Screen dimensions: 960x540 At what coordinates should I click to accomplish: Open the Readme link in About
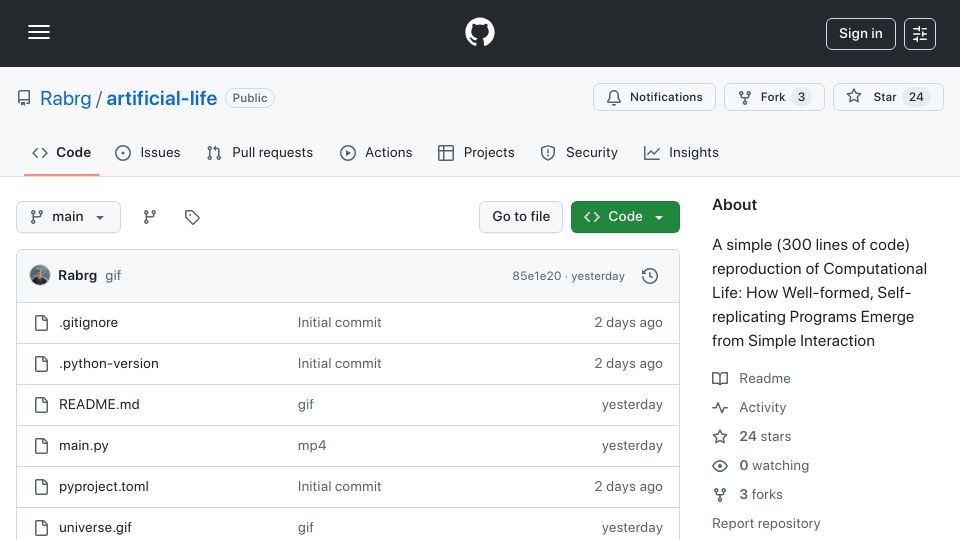[765, 378]
